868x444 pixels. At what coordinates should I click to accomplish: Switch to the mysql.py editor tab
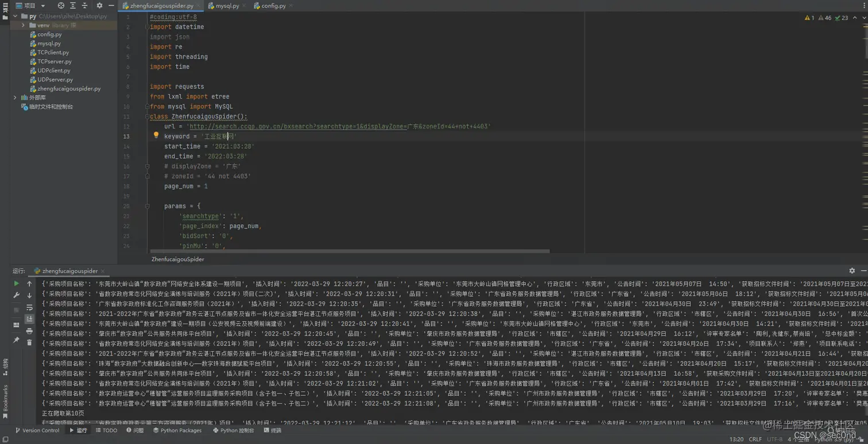click(227, 6)
